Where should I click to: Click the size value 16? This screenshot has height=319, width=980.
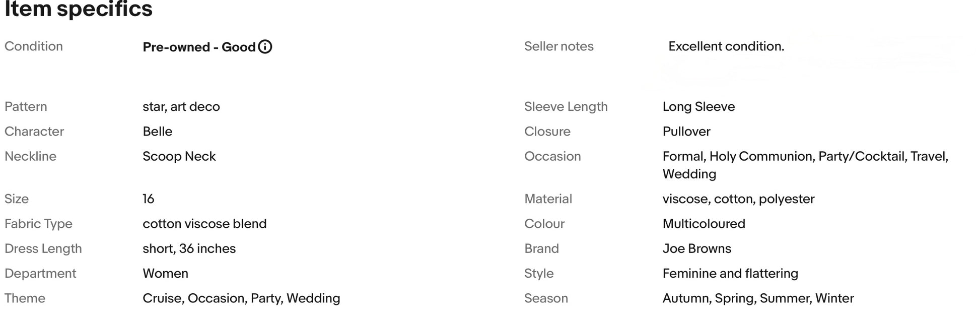[148, 199]
